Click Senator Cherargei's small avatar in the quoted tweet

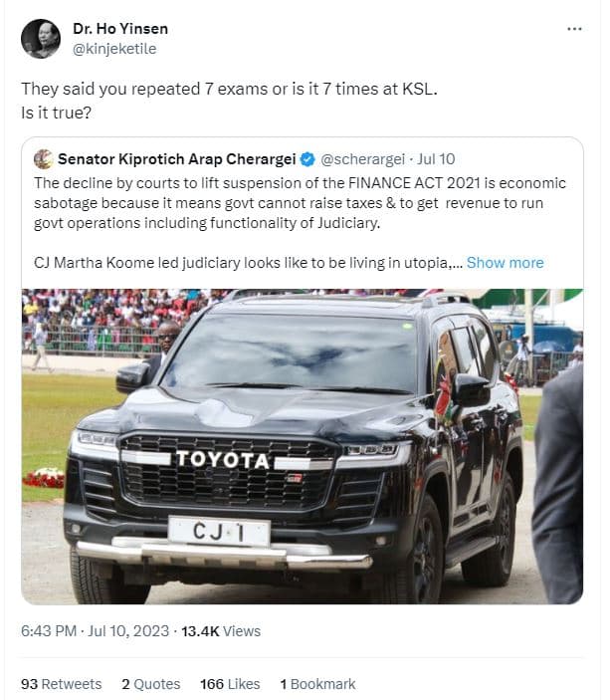click(43, 159)
